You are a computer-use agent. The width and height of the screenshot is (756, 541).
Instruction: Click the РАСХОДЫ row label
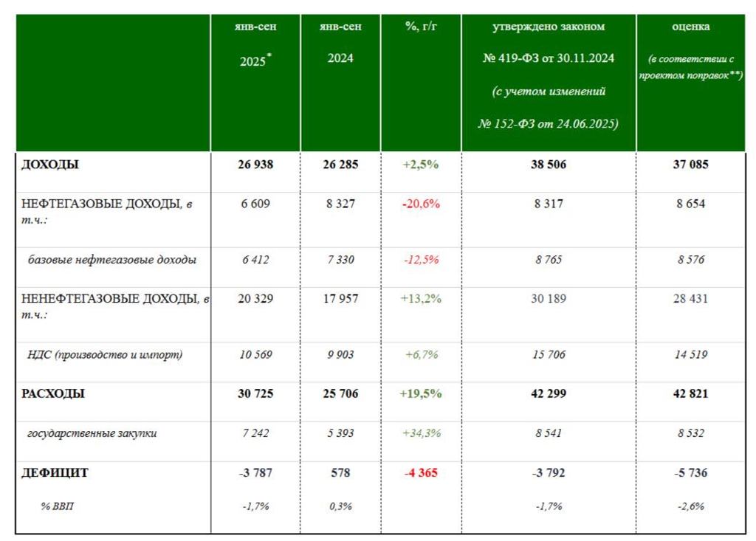[53, 394]
